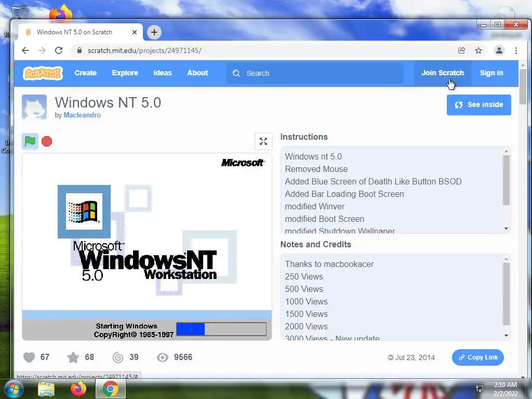Click Sign in
This screenshot has width=532, height=399.
coord(491,73)
